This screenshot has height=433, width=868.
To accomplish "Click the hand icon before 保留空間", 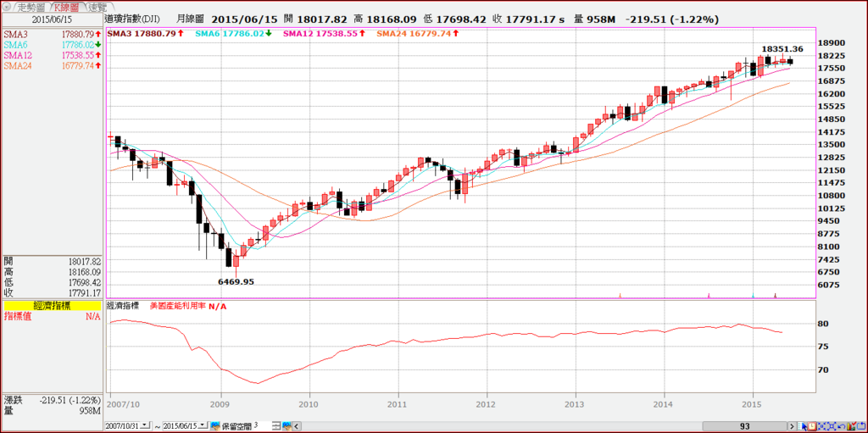I will pos(214,426).
